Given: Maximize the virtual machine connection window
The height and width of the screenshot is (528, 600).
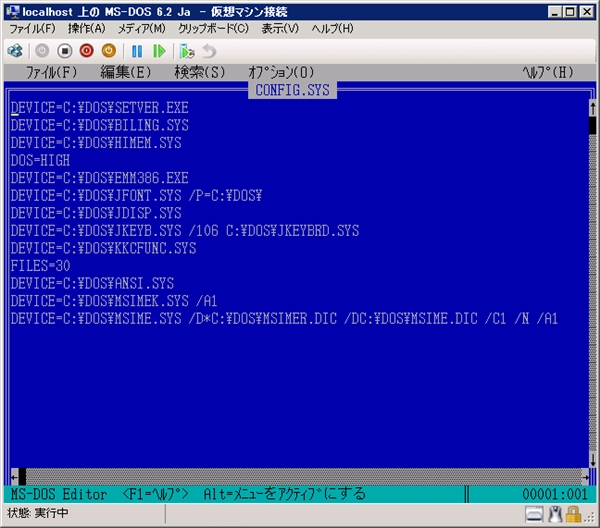Looking at the screenshot, I should (x=570, y=12).
